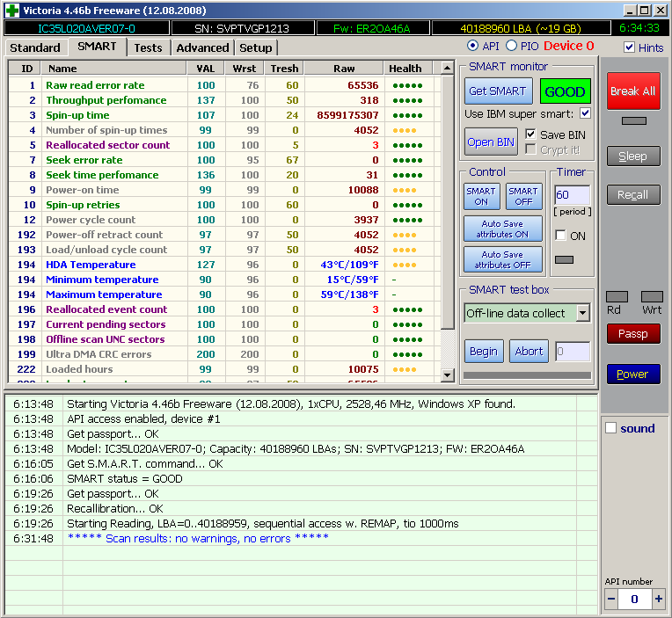
Task: Open the Standard tab
Action: [35, 47]
